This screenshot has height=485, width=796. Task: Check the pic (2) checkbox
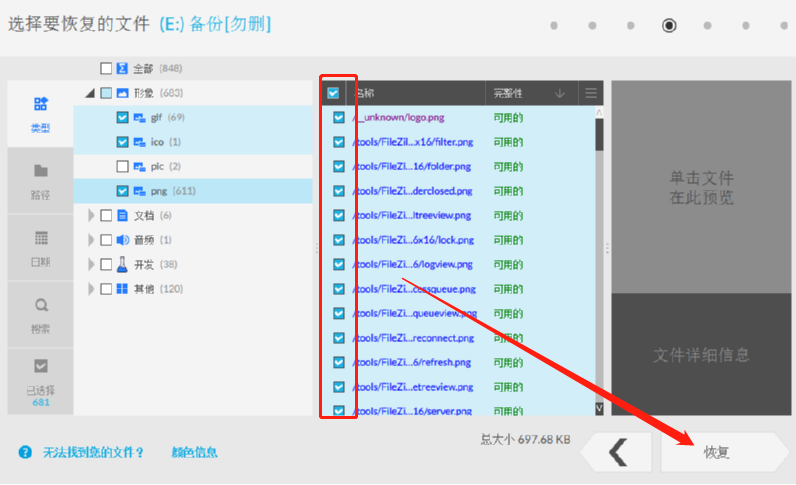(122, 166)
